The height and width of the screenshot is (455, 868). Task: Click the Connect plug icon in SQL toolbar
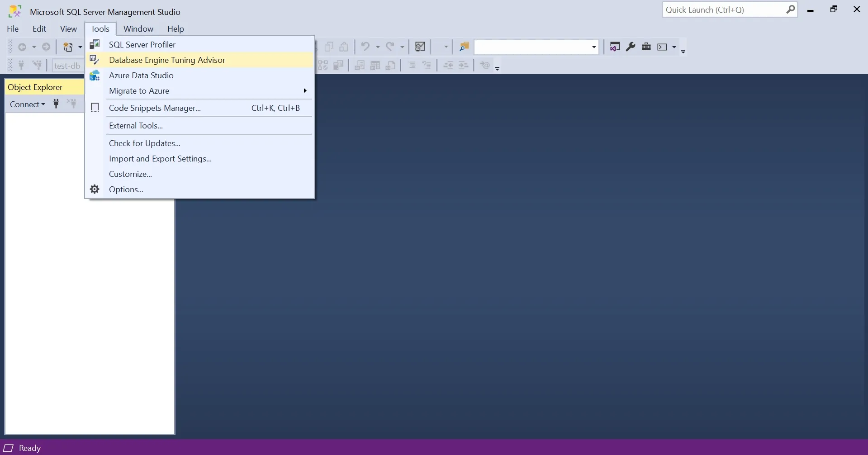tap(21, 65)
